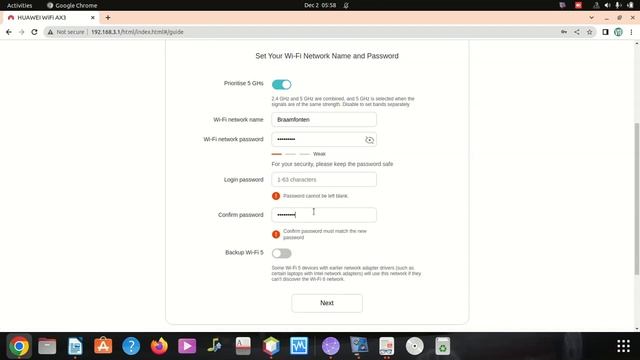Open Chrome side panel
This screenshot has width=640, height=360.
click(x=605, y=32)
